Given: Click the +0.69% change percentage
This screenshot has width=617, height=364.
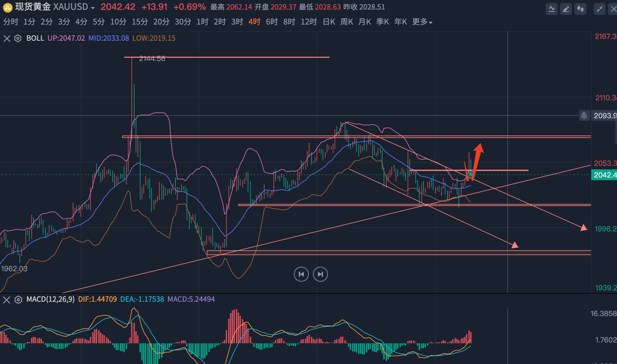Looking at the screenshot, I should [190, 7].
